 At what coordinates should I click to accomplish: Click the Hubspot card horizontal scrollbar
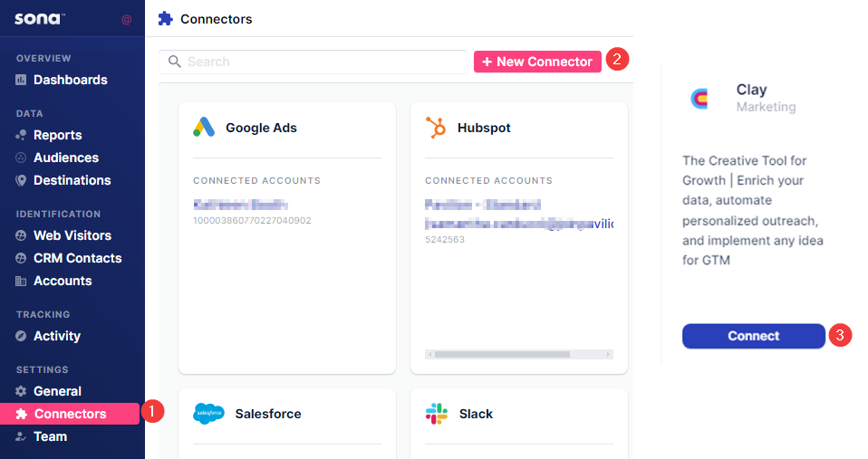point(518,355)
